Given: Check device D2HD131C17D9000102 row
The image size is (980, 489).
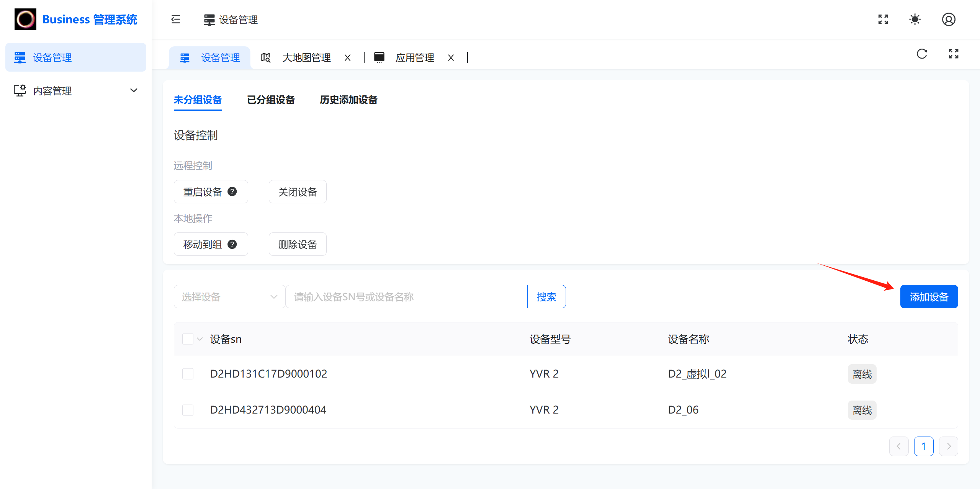Looking at the screenshot, I should click(x=188, y=374).
